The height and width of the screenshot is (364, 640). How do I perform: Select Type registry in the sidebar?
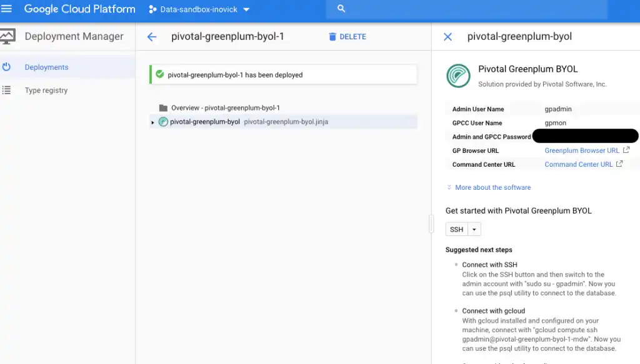tap(46, 91)
